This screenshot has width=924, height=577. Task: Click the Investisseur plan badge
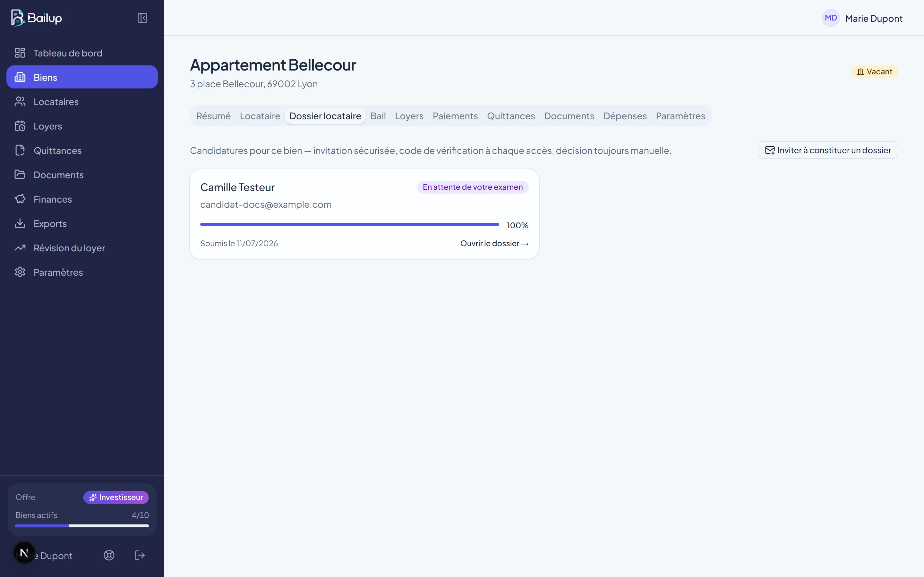(116, 497)
